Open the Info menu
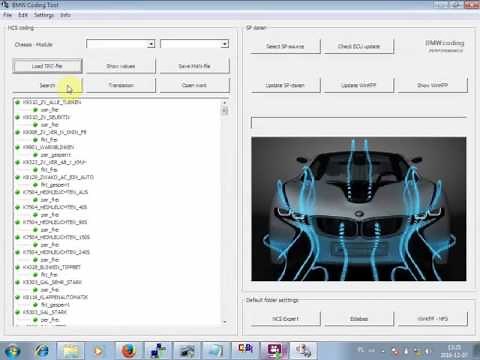Viewport: 480px width, 360px height. pos(65,15)
